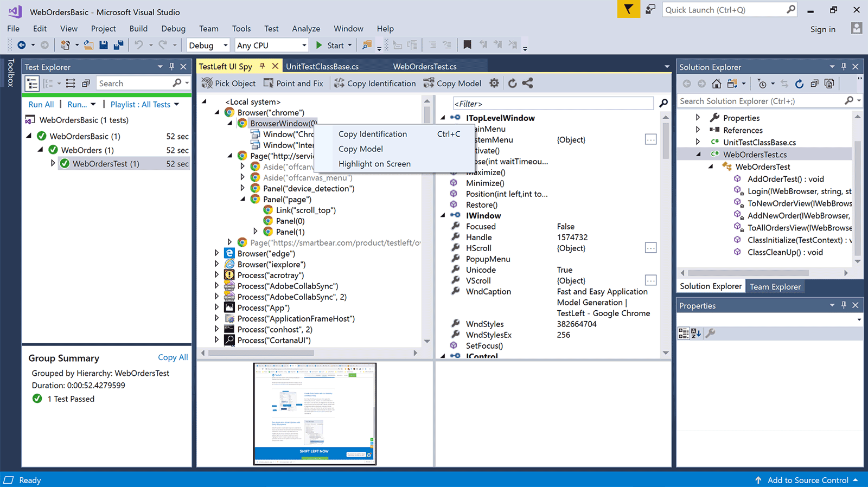868x487 pixels.
Task: Click the Copy Identification toolbar icon
Action: point(339,83)
